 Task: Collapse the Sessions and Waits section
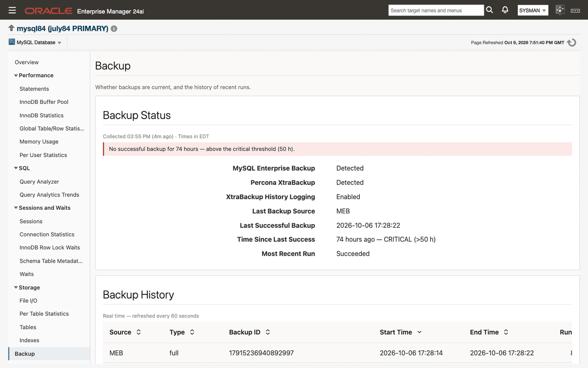tap(16, 208)
